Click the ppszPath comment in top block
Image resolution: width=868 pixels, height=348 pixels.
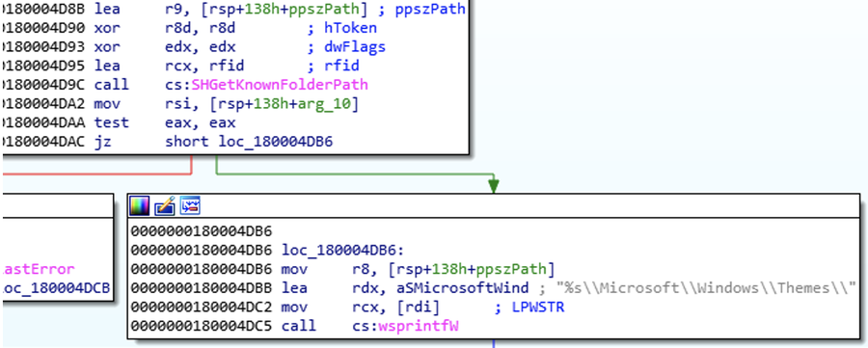click(430, 10)
